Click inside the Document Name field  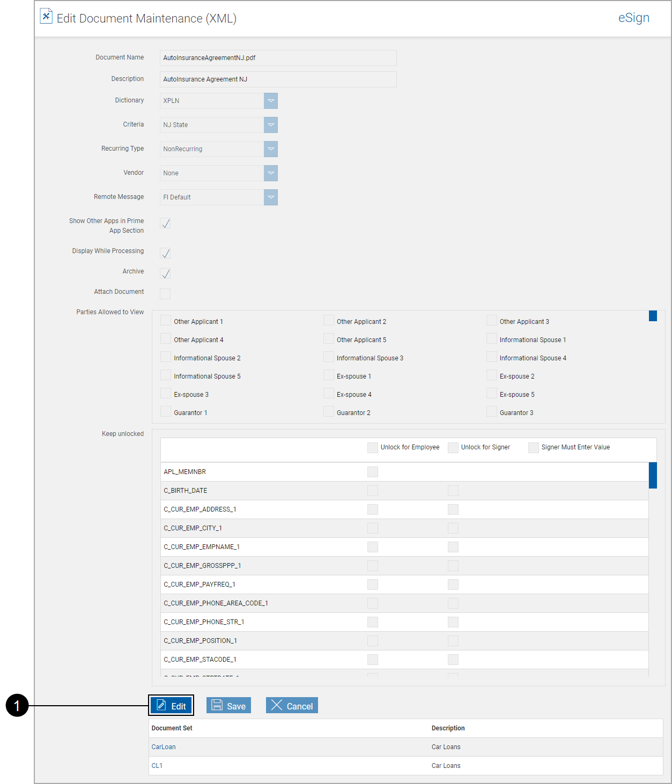coord(278,58)
